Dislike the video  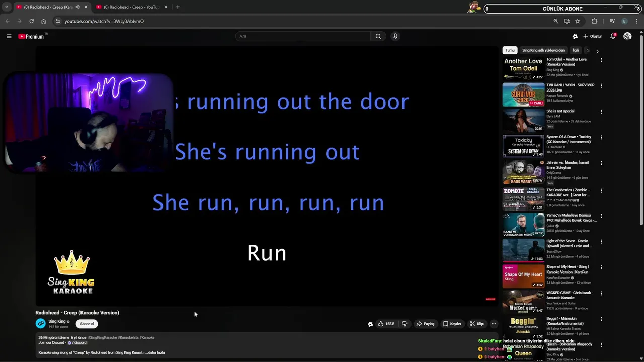tap(405, 324)
